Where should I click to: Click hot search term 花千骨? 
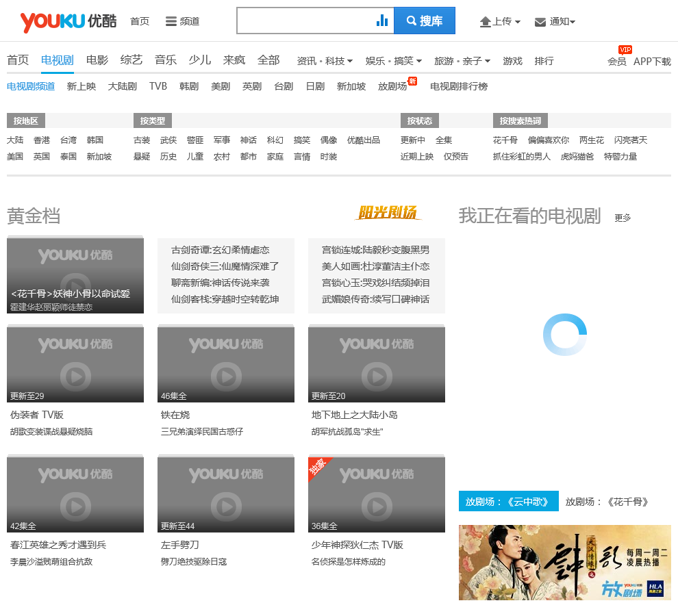click(x=505, y=140)
